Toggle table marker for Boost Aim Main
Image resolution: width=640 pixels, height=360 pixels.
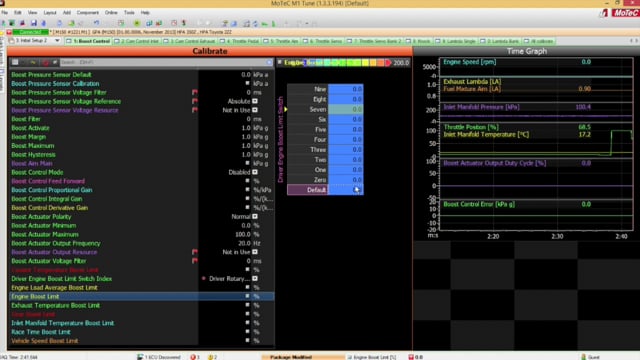(x=247, y=163)
